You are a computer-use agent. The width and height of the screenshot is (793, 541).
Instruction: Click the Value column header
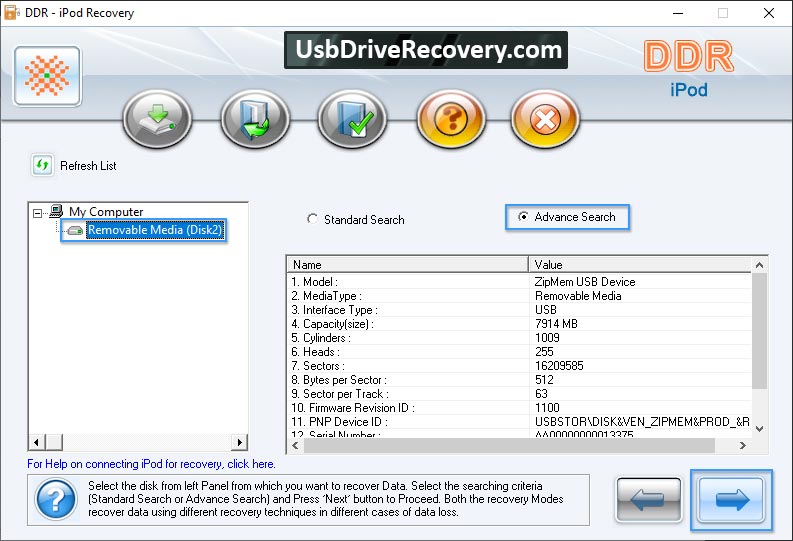(x=640, y=264)
